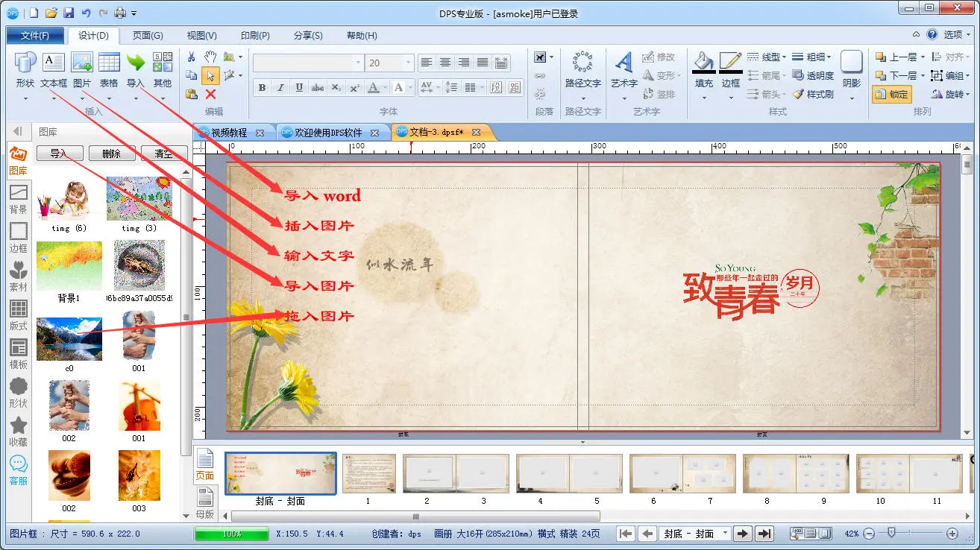Viewport: 980px width, 550px height.
Task: Click the 文本框 text box tool
Action: click(x=54, y=63)
